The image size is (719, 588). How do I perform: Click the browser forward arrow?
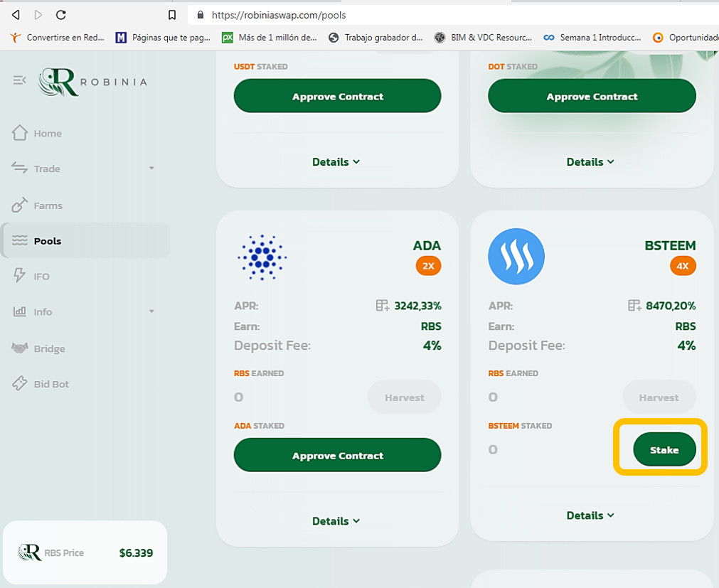(x=38, y=15)
